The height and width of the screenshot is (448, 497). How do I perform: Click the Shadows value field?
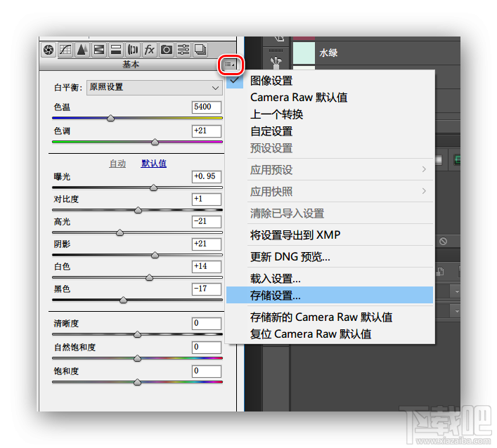tap(207, 244)
